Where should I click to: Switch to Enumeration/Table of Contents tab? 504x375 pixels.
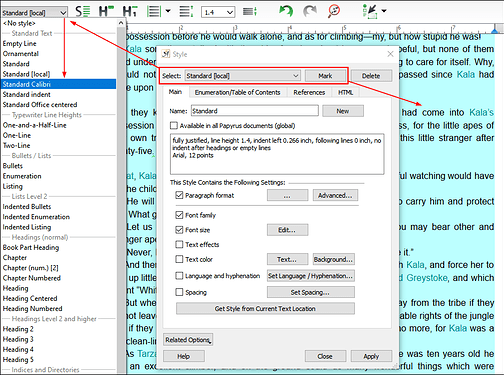coord(237,92)
